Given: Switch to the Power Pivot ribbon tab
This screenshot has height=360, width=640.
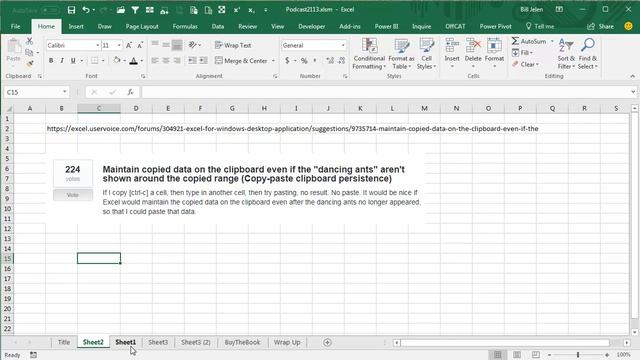Looking at the screenshot, I should (495, 27).
